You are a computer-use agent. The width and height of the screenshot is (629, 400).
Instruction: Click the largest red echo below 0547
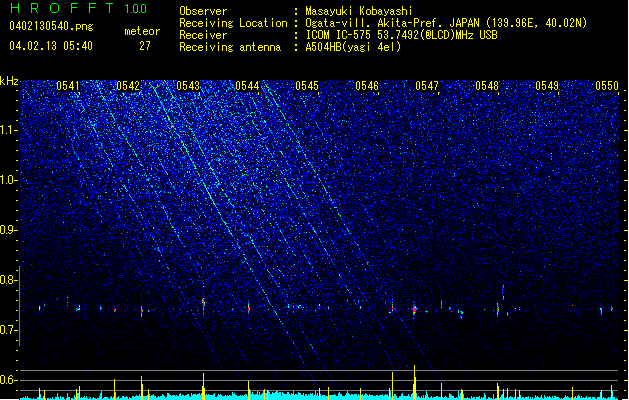(414, 309)
